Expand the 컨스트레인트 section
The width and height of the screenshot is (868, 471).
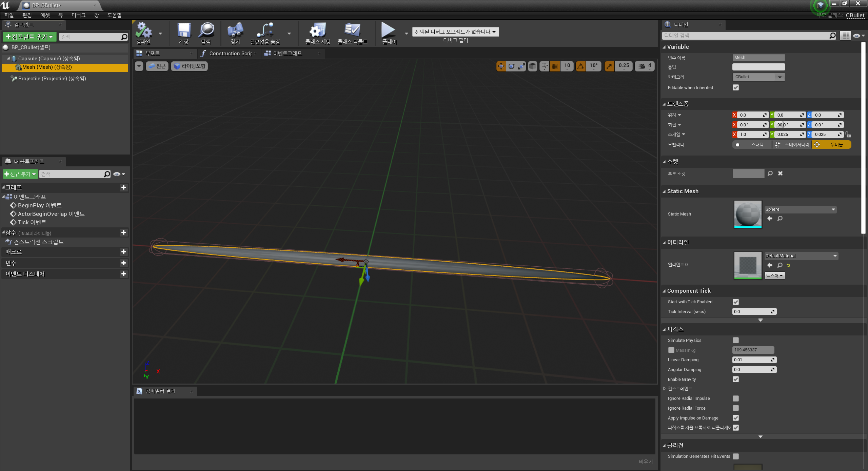click(665, 389)
